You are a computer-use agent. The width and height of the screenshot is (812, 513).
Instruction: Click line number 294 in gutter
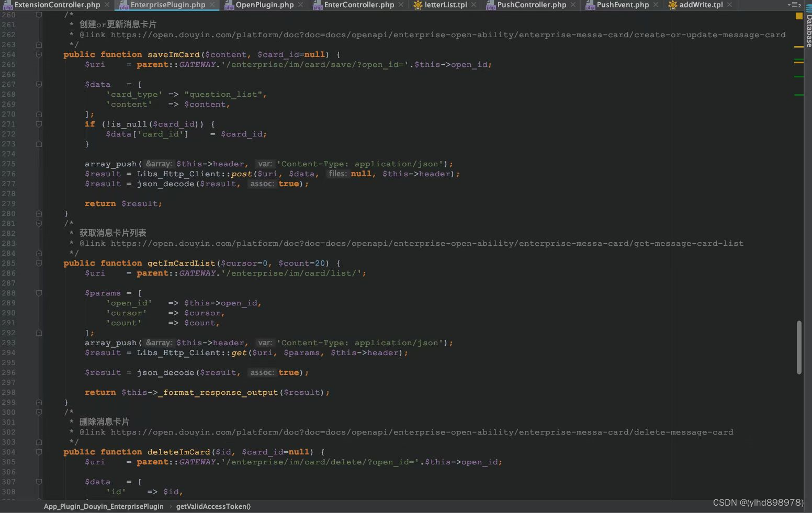click(x=9, y=352)
